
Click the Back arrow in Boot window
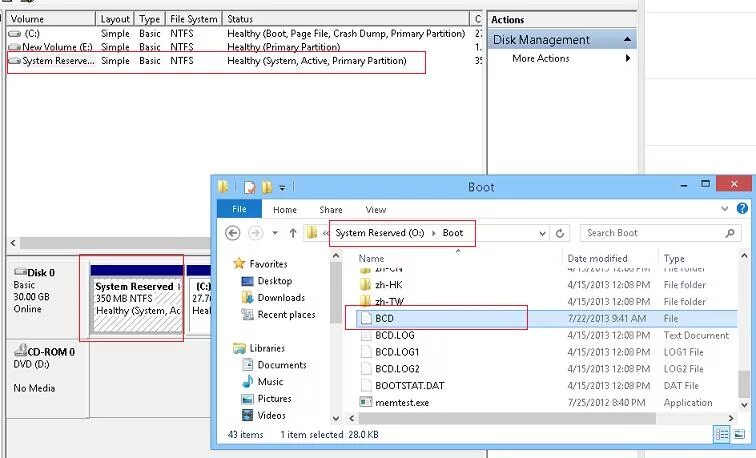click(x=233, y=233)
